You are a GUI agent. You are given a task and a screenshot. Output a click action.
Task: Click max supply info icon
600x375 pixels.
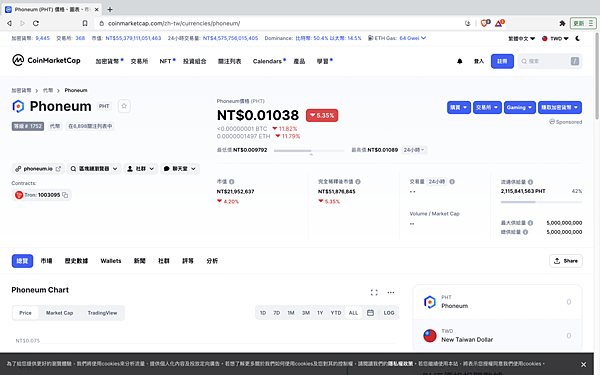(530, 223)
